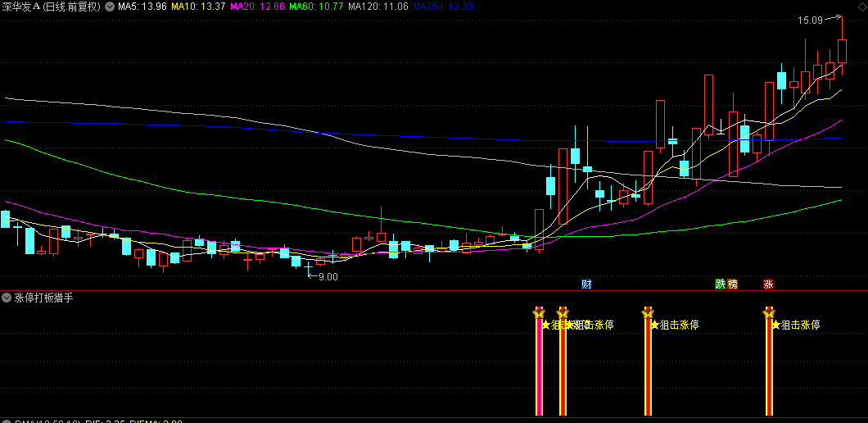Click the second butterfly signal icon
This screenshot has height=423, width=868.
coord(563,314)
